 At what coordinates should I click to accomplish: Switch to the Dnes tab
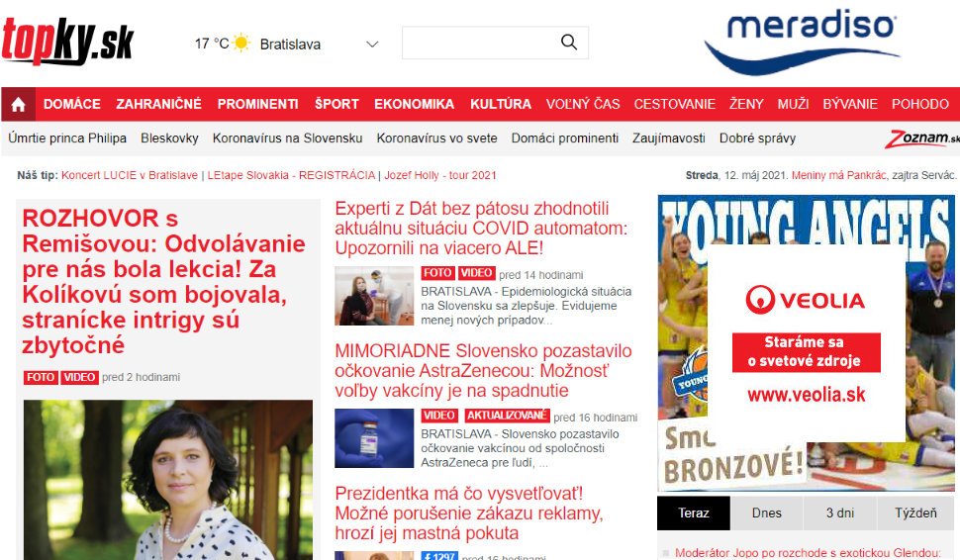tap(767, 513)
